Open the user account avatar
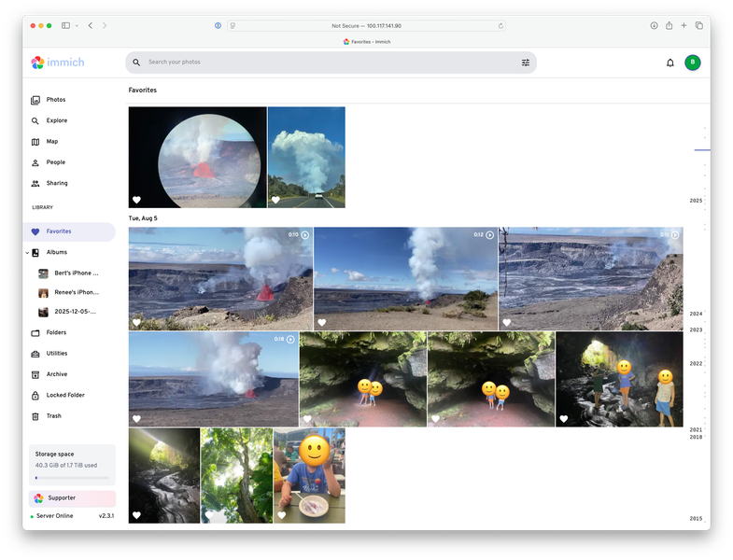 pyautogui.click(x=692, y=63)
